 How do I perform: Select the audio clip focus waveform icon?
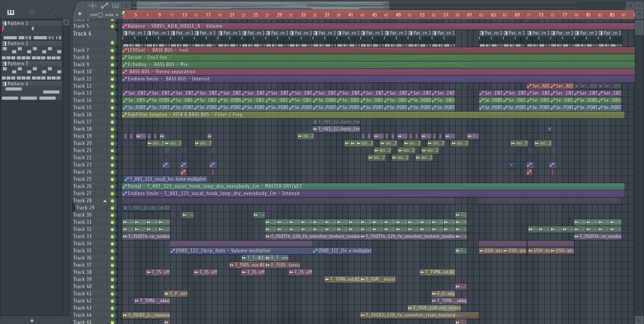tap(93, 6)
